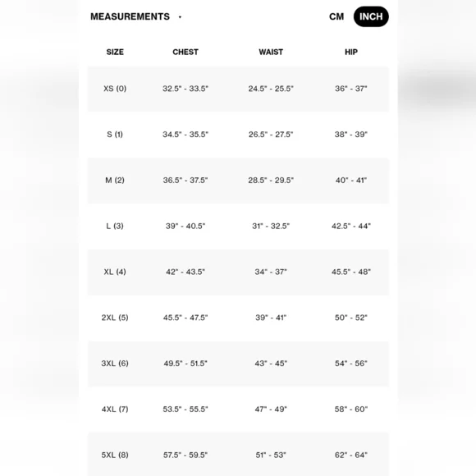The image size is (476, 476).
Task: Click the 50" - 52" hip value
Action: pos(351,318)
